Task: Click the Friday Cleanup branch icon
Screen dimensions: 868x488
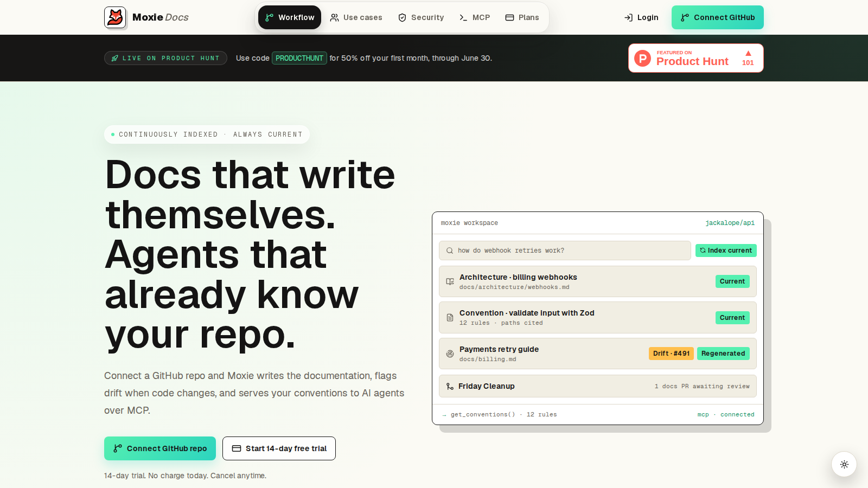Action: (x=450, y=386)
